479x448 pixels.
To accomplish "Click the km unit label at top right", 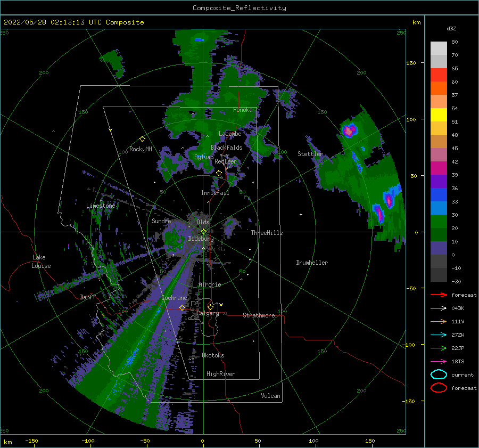I will 416,22.
